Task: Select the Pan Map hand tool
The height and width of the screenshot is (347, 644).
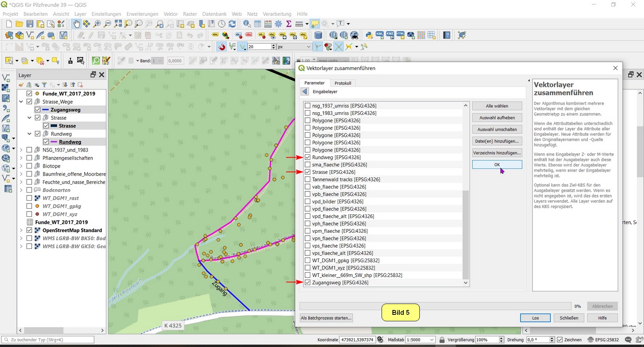Action: 76,24
